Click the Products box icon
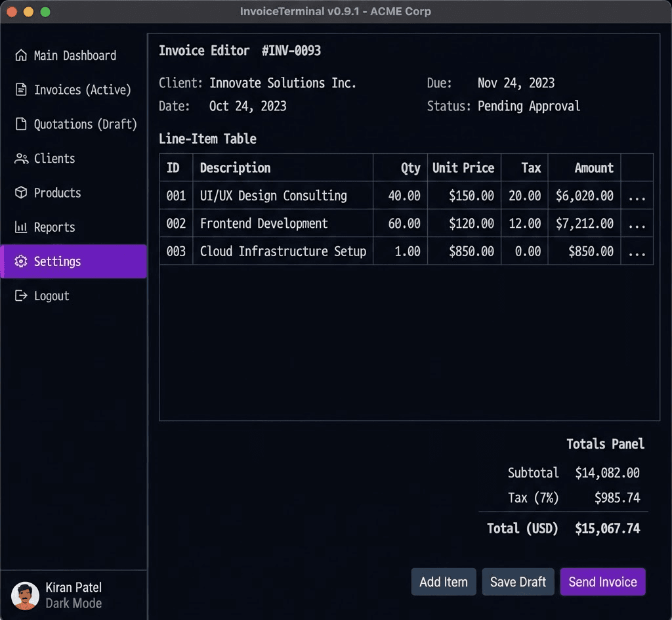The width and height of the screenshot is (672, 620). (x=21, y=192)
